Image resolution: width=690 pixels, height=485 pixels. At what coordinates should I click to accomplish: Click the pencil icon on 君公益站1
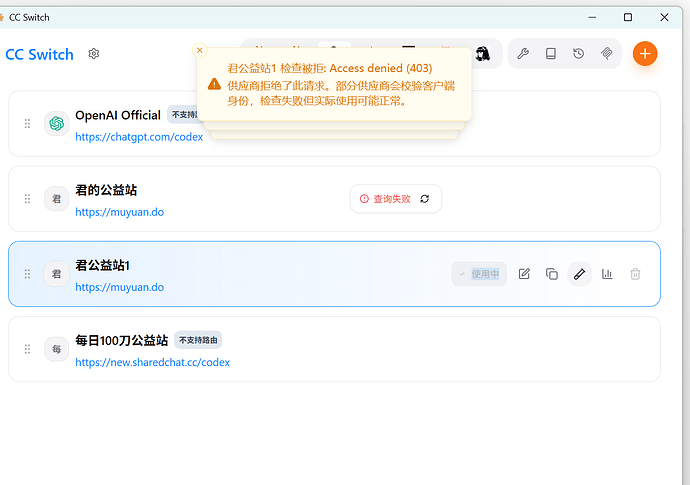[x=580, y=274]
